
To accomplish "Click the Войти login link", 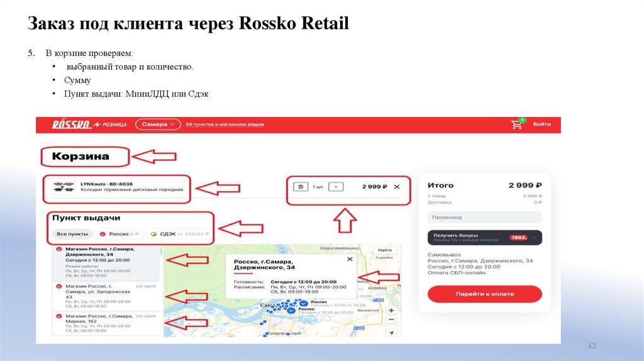I will pos(541,124).
